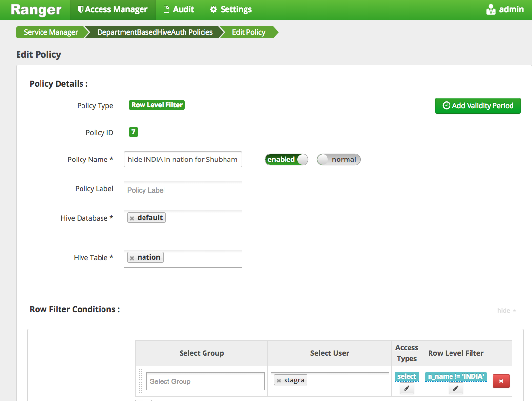Click the select access type tag

407,376
